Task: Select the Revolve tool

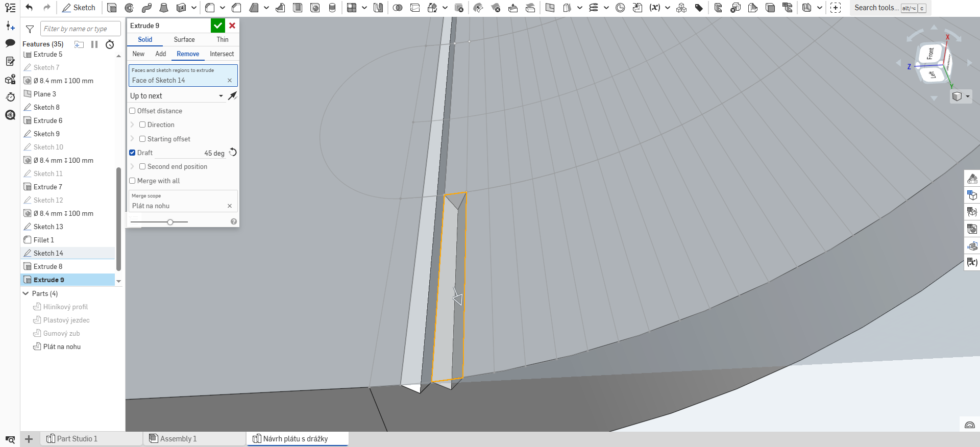Action: click(129, 8)
